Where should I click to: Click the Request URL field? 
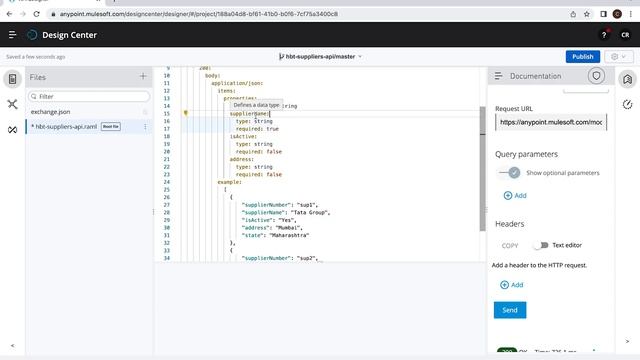551,122
